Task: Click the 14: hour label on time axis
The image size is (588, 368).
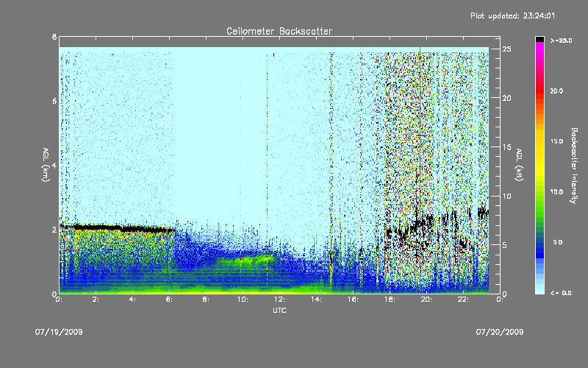Action: pos(317,300)
